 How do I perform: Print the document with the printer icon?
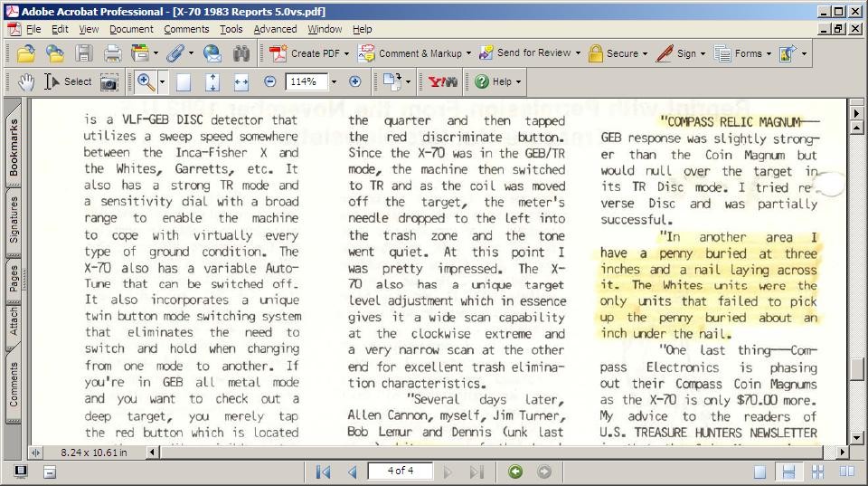(112, 53)
